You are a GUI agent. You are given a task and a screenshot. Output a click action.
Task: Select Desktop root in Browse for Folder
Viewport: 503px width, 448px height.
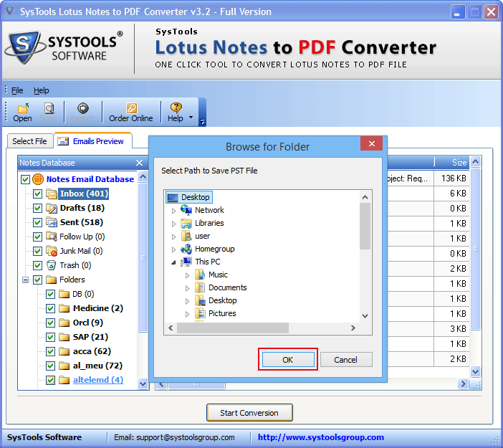[189, 197]
